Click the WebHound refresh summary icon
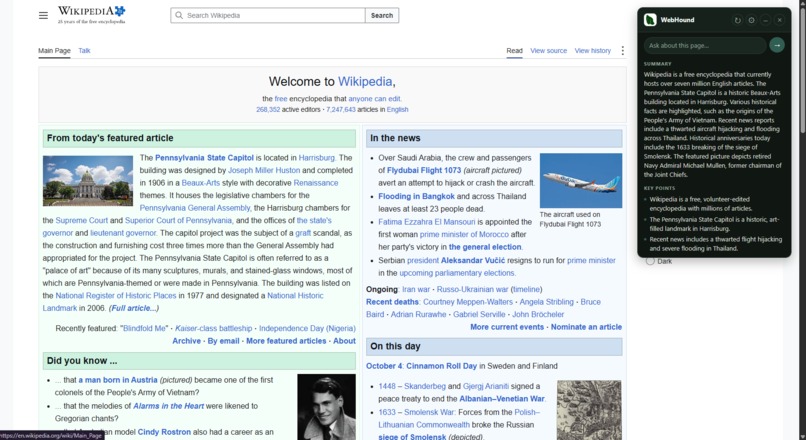This screenshot has height=440, width=806. click(x=738, y=20)
